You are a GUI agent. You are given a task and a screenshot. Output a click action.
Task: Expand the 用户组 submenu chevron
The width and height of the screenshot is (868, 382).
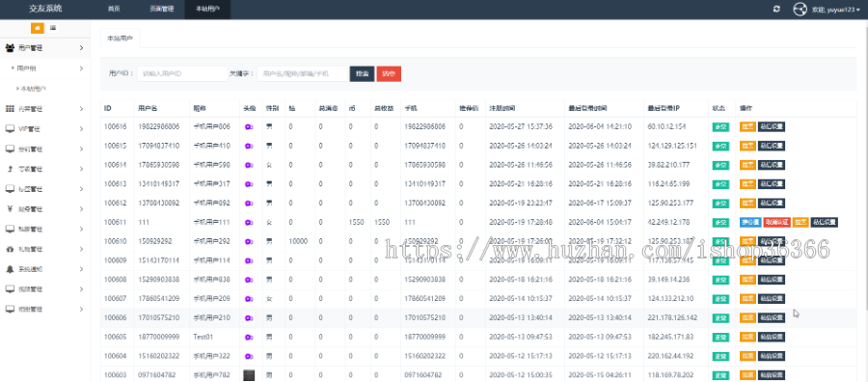tap(81, 68)
